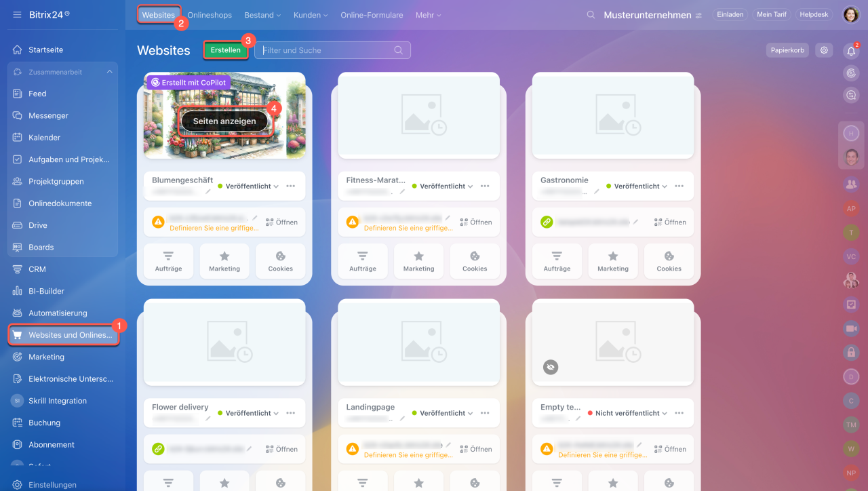
Task: Open more options for Blumengeschäft site
Action: (290, 186)
